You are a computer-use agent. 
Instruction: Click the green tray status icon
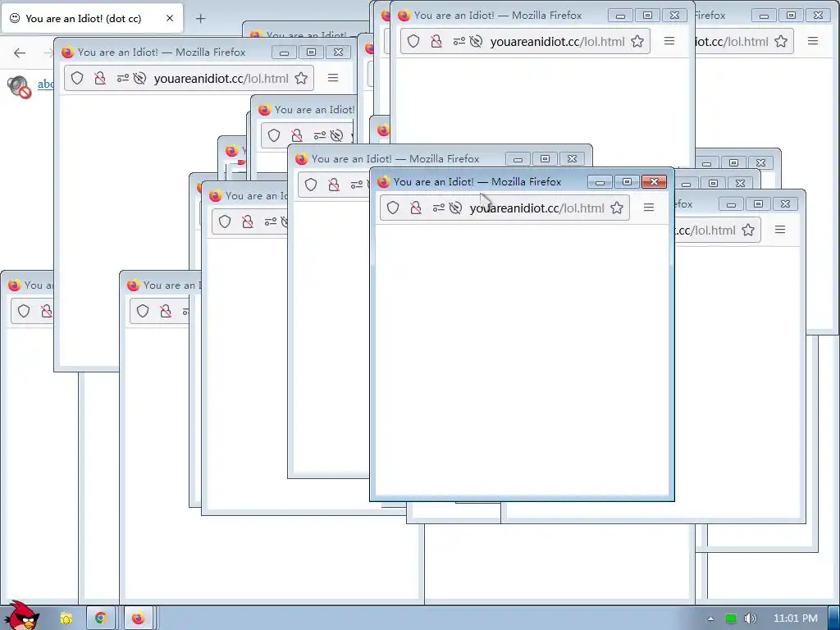(x=731, y=619)
